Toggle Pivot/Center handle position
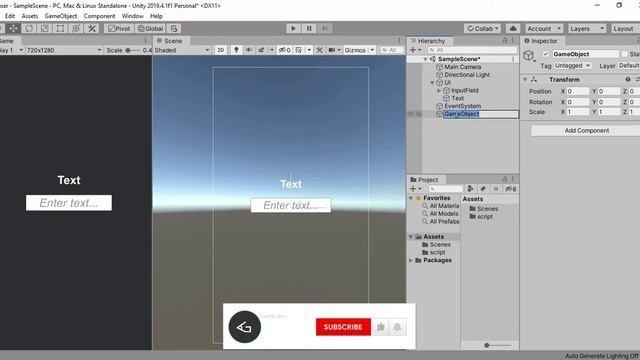The width and height of the screenshot is (640, 360). (119, 29)
